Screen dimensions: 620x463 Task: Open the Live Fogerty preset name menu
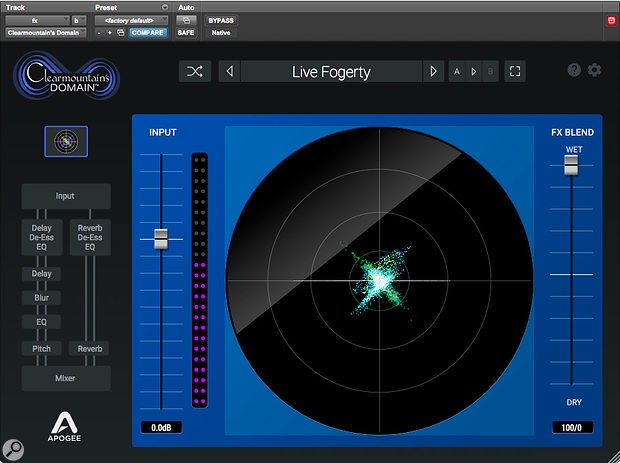pyautogui.click(x=331, y=72)
